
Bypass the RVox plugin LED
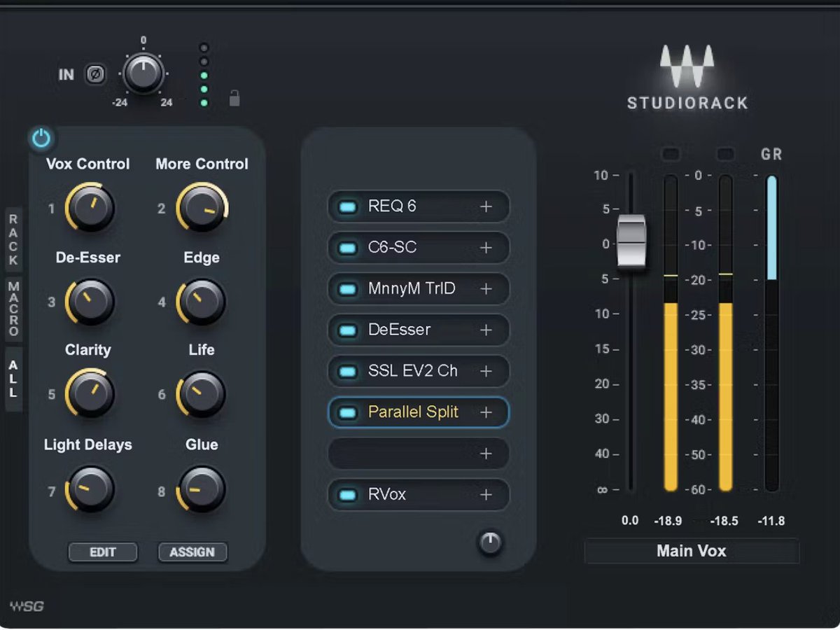point(347,495)
